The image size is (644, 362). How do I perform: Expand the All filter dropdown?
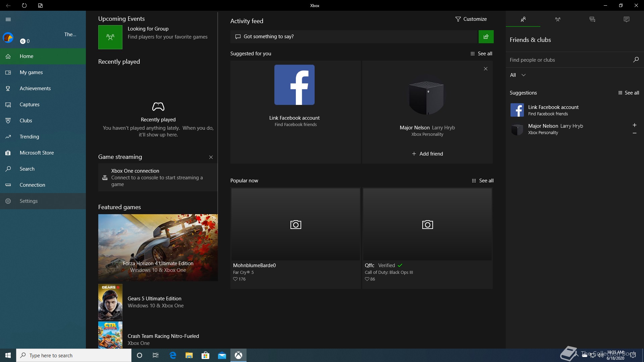[x=518, y=75]
